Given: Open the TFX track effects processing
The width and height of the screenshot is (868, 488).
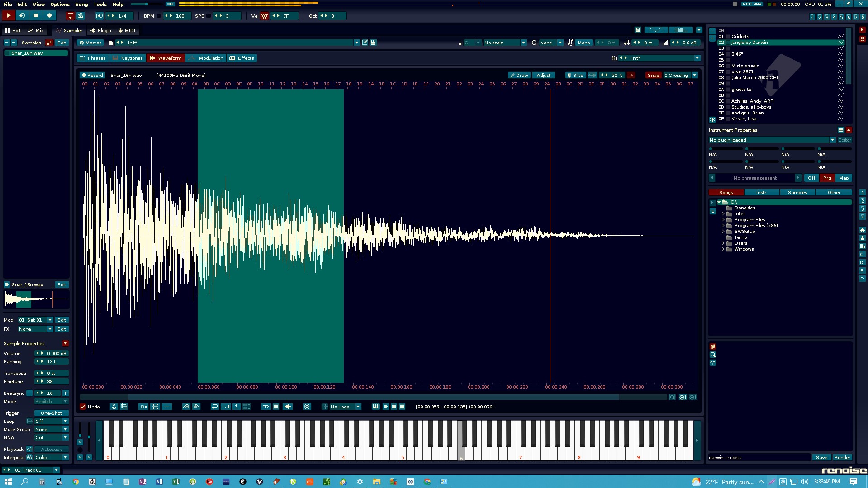Looking at the screenshot, I should (x=266, y=407).
